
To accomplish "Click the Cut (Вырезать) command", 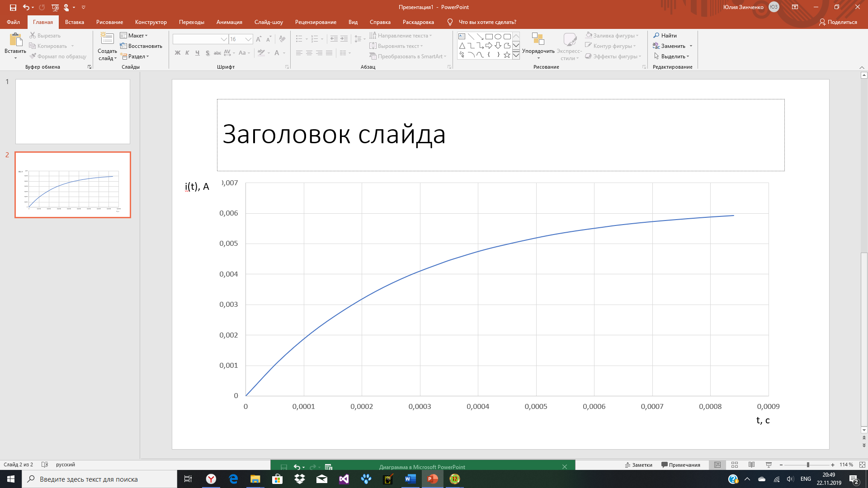I will pos(45,35).
